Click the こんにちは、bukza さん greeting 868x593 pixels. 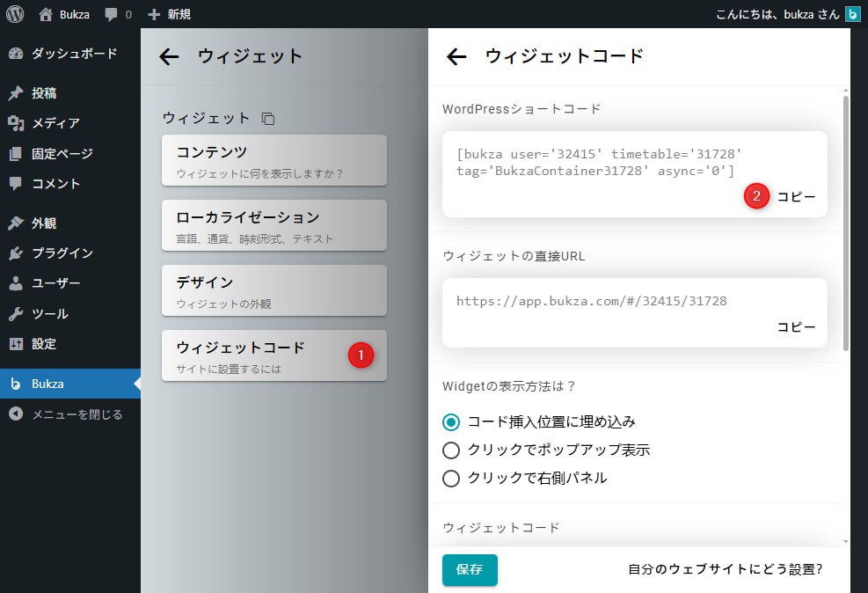(777, 14)
